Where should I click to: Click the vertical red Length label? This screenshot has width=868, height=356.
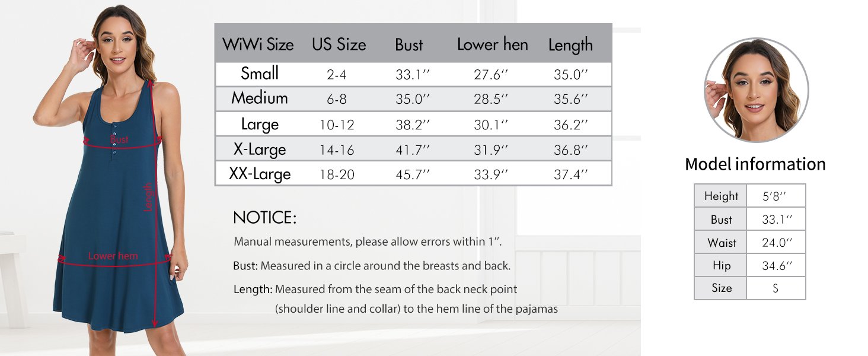[148, 197]
